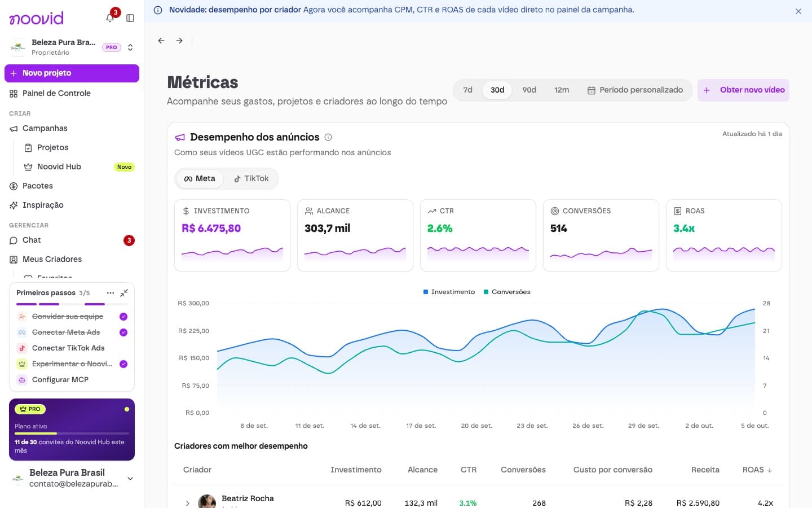Click the Pacotes icon in sidebar
The image size is (812, 508).
[14, 186]
